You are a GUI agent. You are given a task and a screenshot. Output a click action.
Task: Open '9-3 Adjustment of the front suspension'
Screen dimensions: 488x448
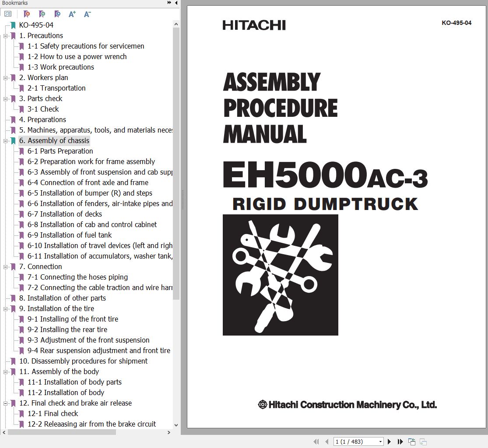tap(88, 340)
